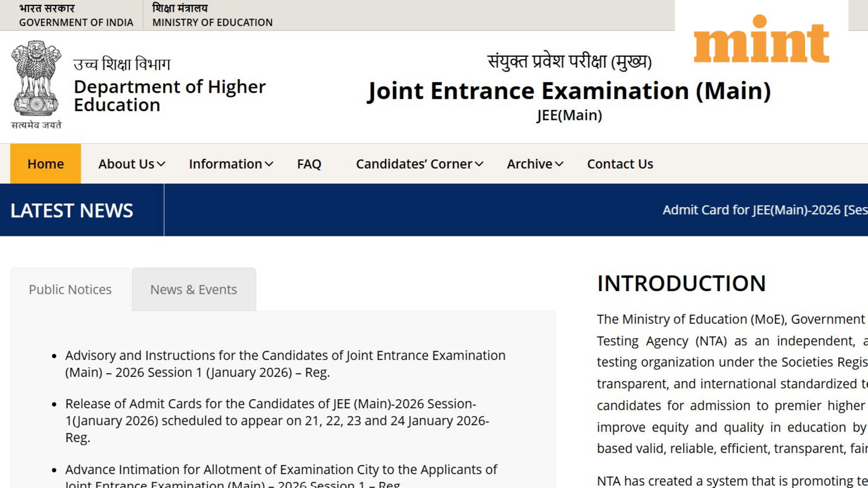Expand the Information dropdown
Viewport: 868px width, 488px height.
[230, 164]
